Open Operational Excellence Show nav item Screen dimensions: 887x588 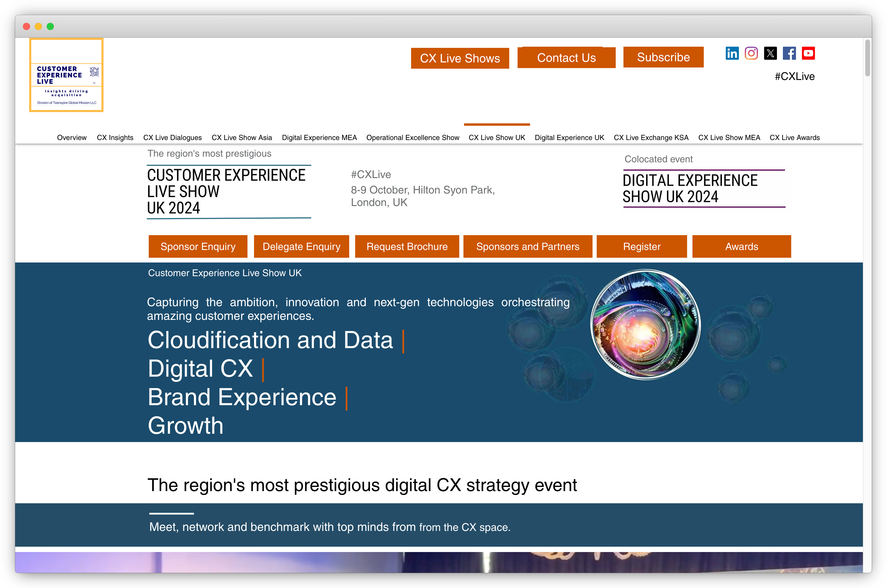click(413, 138)
